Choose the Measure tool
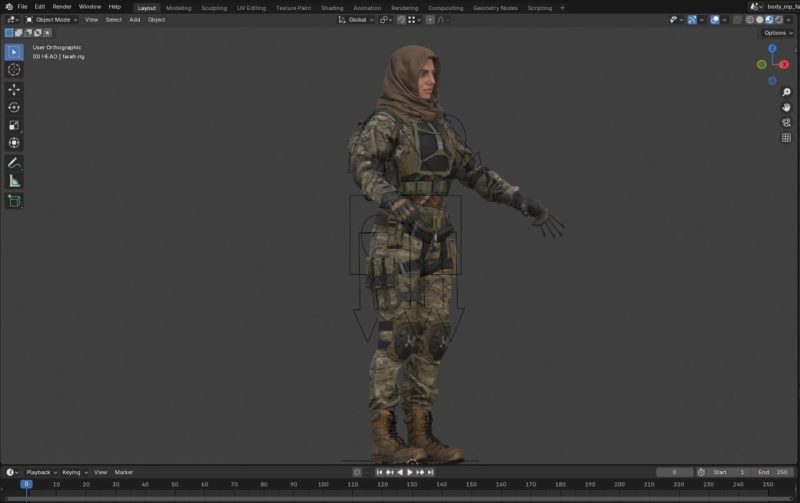The height and width of the screenshot is (503, 800). click(x=14, y=181)
